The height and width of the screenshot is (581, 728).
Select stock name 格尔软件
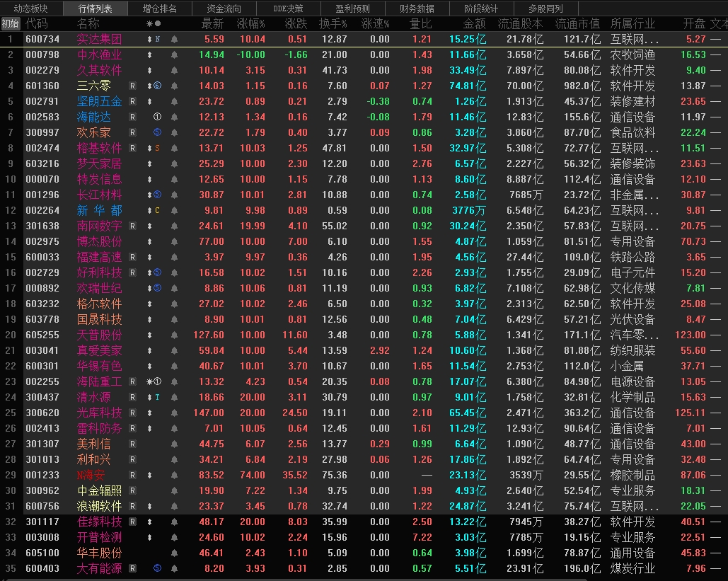(99, 304)
